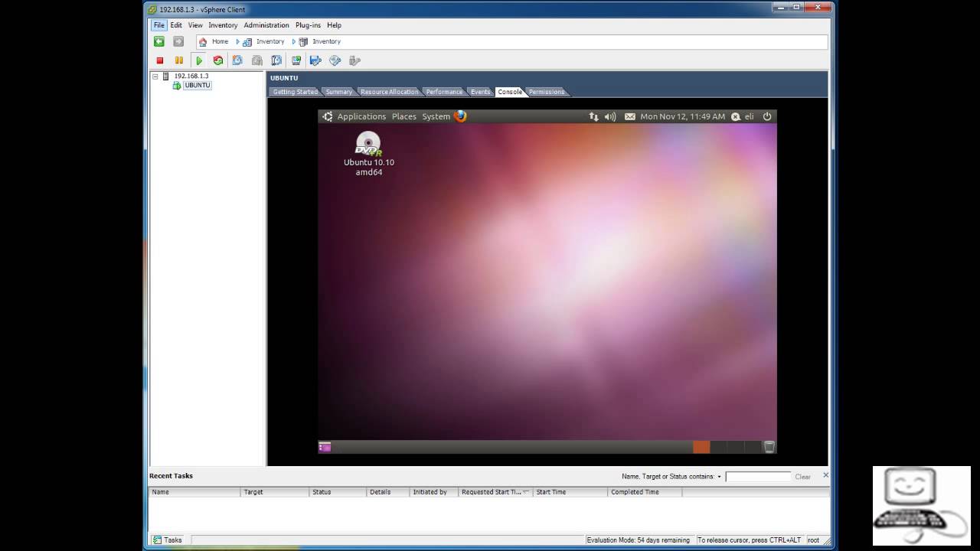This screenshot has height=551, width=980.
Task: Click the Clear filter button
Action: point(802,477)
